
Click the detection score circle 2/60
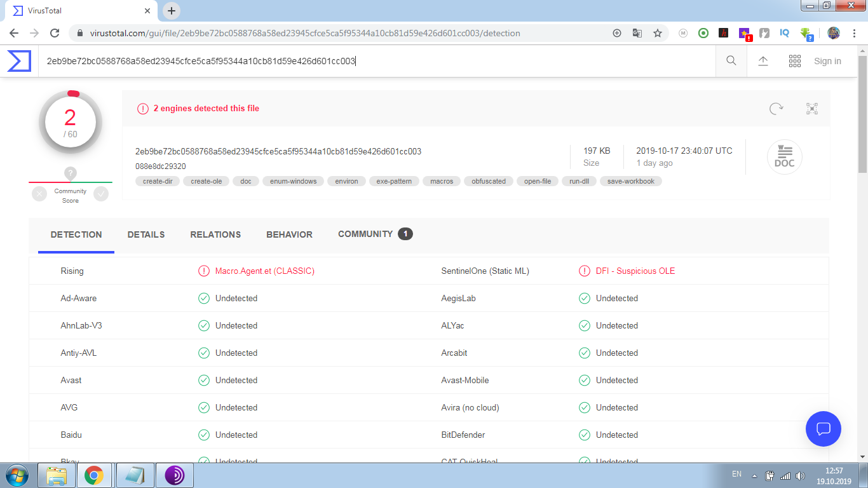[71, 123]
